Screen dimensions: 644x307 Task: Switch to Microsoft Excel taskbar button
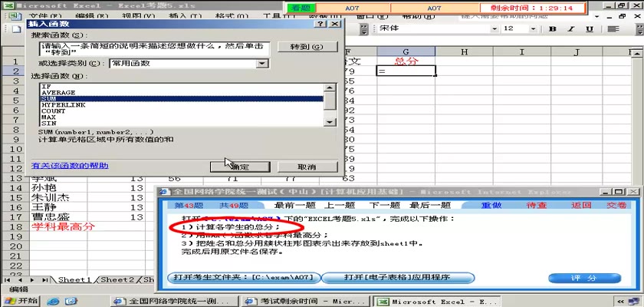436,302
